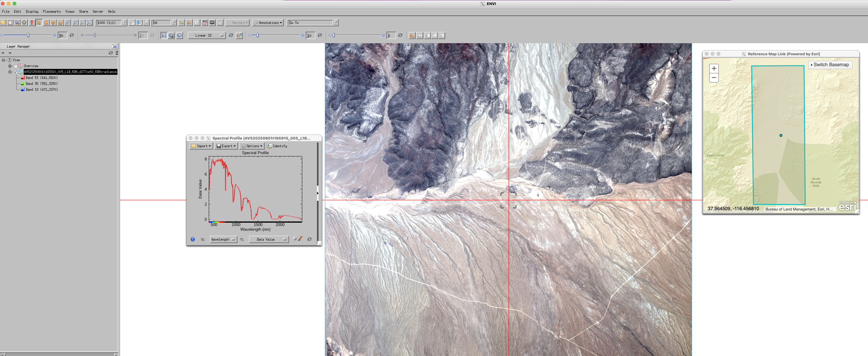Viewport: 868px width, 356px height.
Task: Expand the Overview tree node
Action: pos(10,66)
